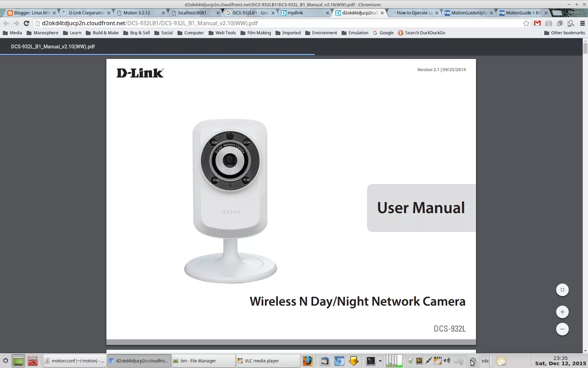Viewport: 588px width, 368px height.
Task: Open the terminal launcher in the panel
Action: coord(371,361)
